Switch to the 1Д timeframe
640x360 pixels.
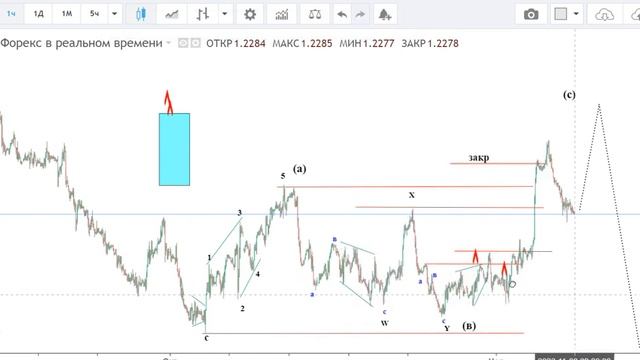pos(38,14)
